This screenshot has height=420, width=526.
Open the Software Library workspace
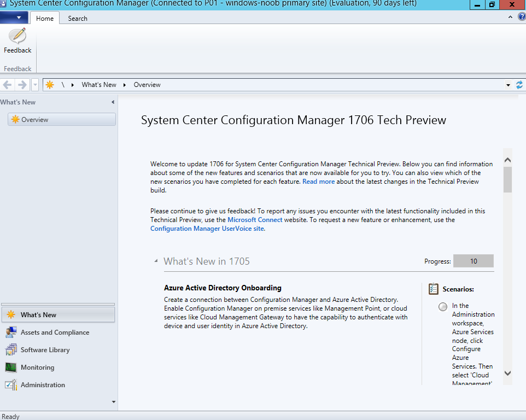click(58, 349)
